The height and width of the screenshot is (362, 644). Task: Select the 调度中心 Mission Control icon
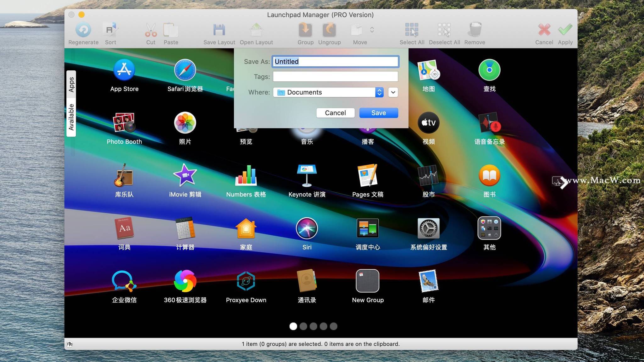point(368,228)
